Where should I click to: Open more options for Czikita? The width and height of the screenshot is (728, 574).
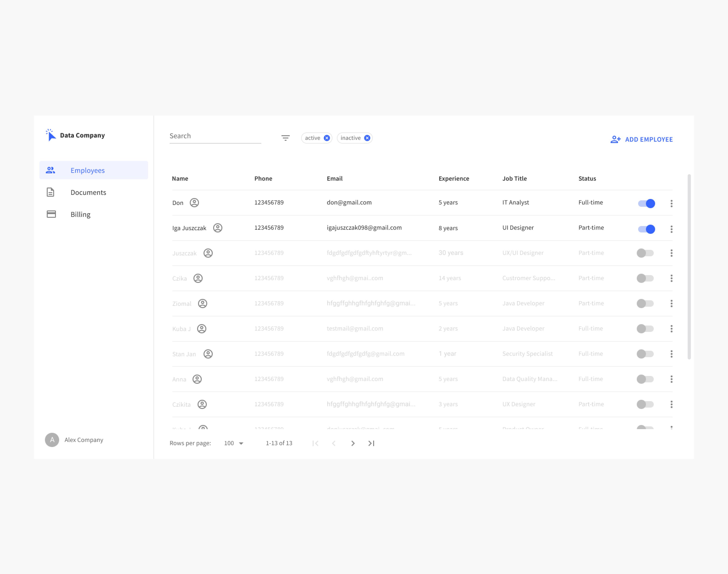pos(671,404)
